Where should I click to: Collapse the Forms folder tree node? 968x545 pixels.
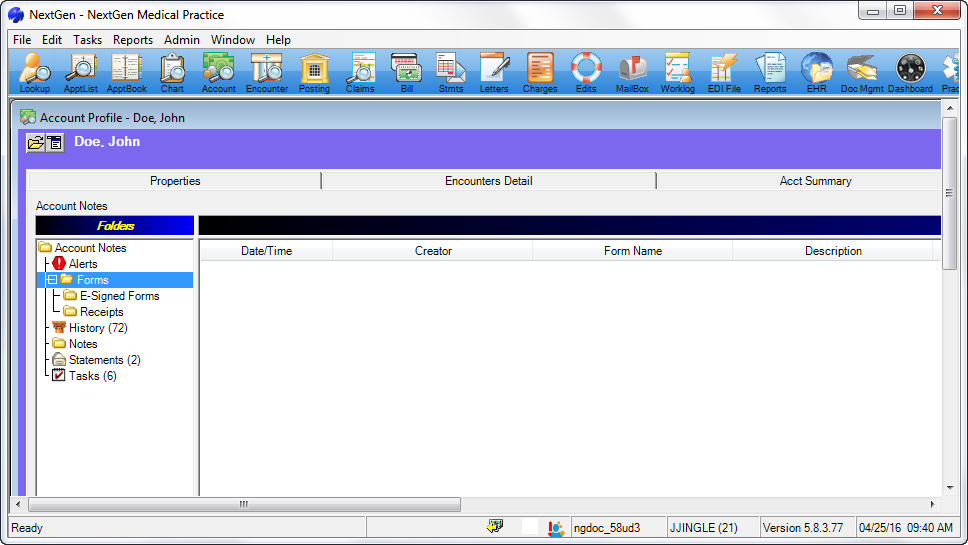coord(52,280)
